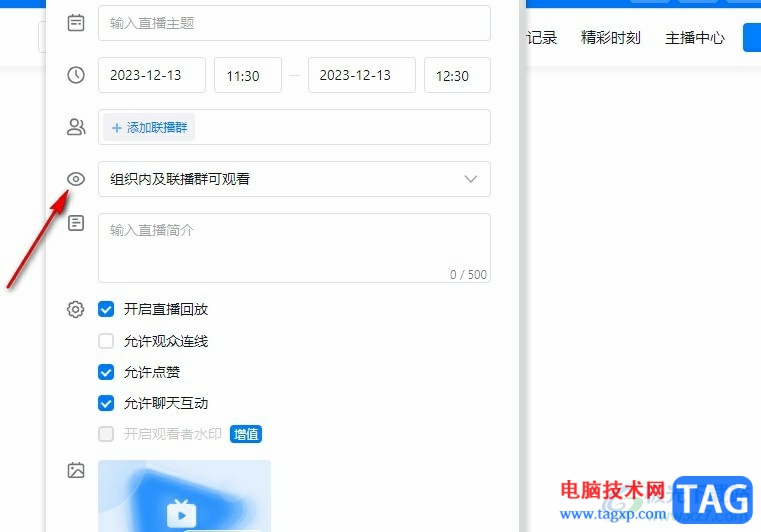Open the 组织内及联播群可观看 dropdown
This screenshot has height=532, width=761.
tap(294, 179)
